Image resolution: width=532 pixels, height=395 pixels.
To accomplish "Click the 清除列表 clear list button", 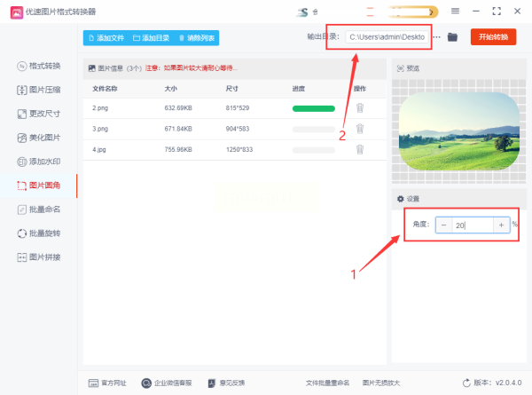I will click(197, 37).
